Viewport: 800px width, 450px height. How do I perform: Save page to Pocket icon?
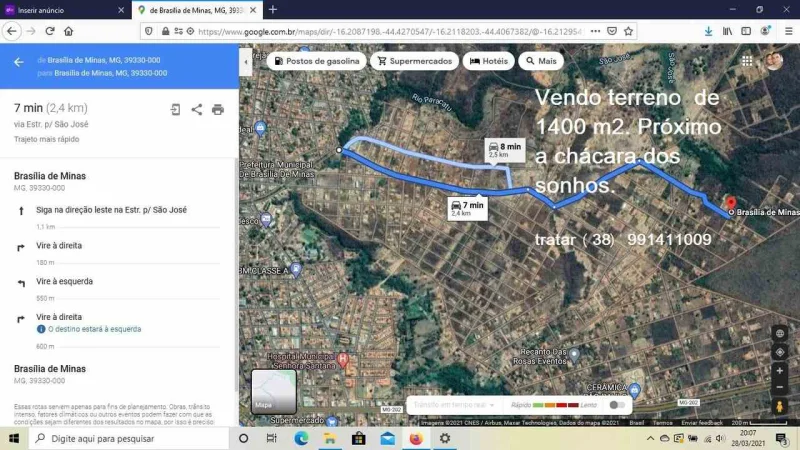tap(612, 31)
